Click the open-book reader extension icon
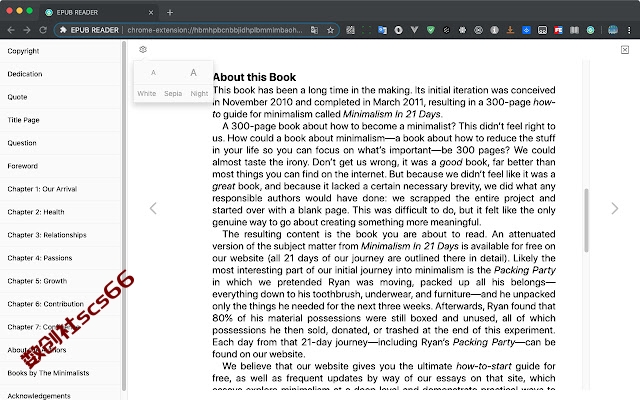 click(x=574, y=30)
